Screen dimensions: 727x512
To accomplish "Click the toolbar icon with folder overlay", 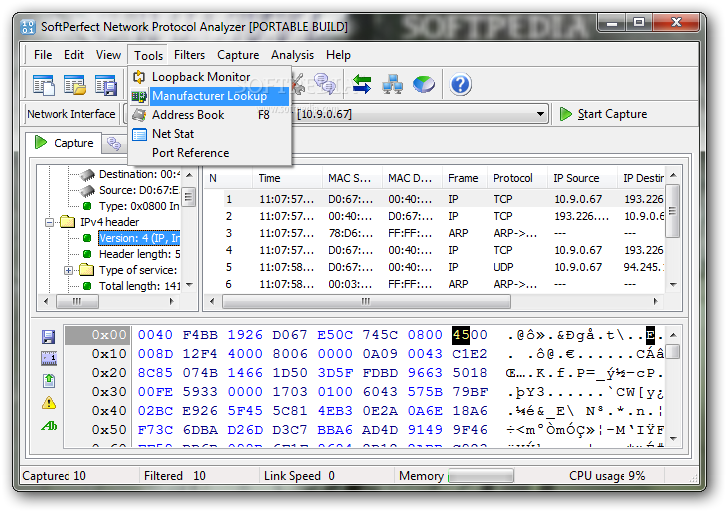I will [75, 85].
